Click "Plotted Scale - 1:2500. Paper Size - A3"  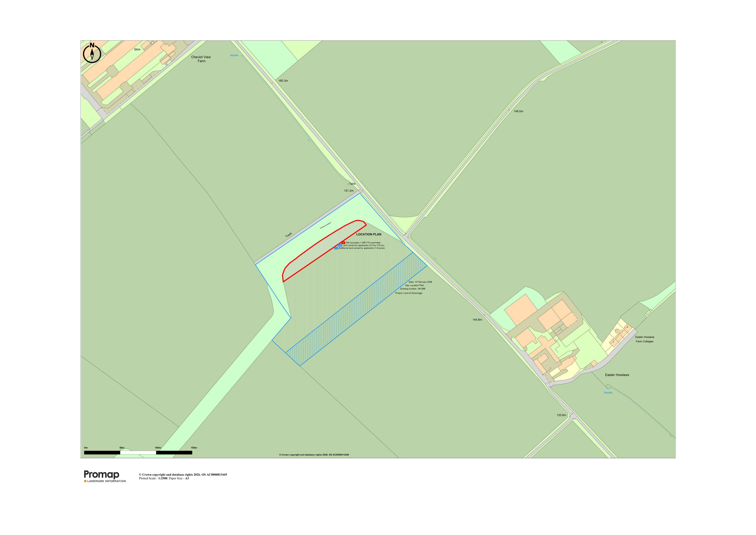(x=164, y=478)
